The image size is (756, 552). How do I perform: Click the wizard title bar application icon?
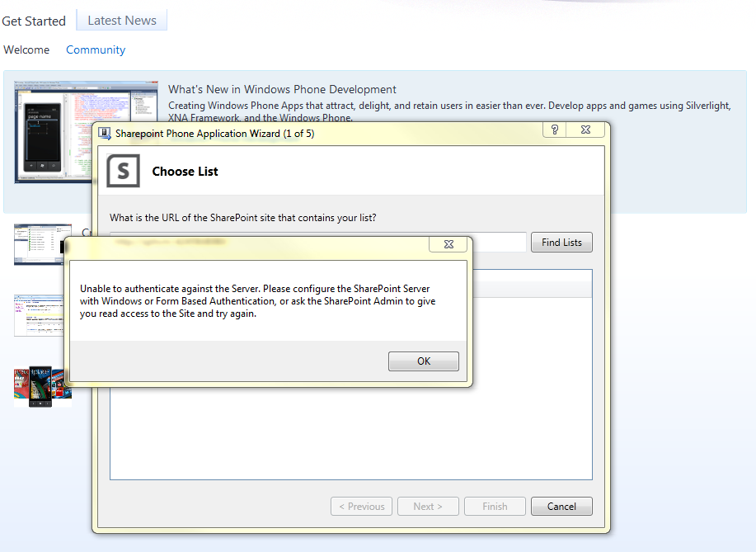102,133
